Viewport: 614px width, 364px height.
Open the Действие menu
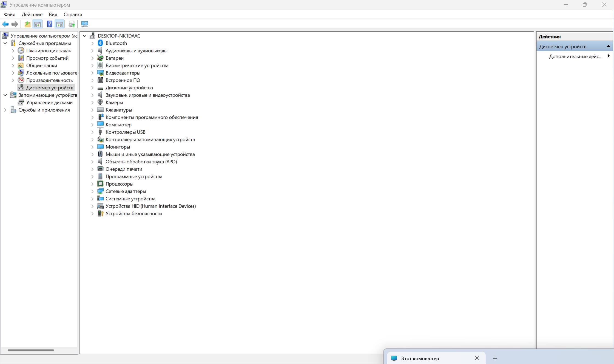(x=32, y=15)
